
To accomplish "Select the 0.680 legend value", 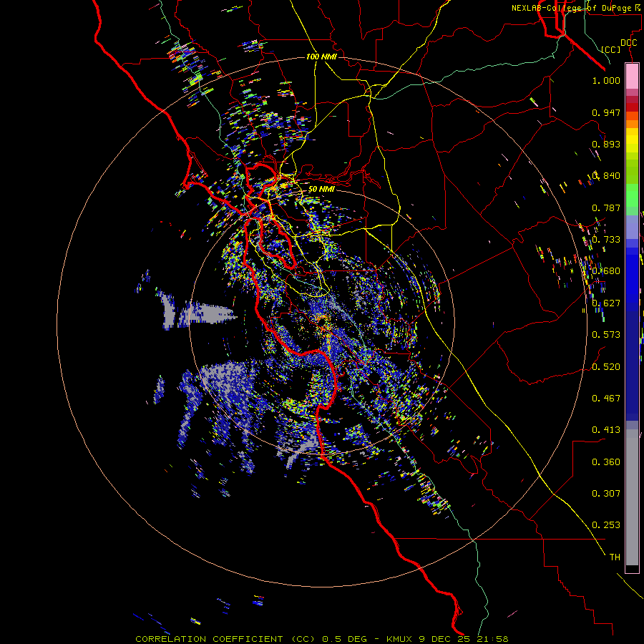I will click(606, 271).
